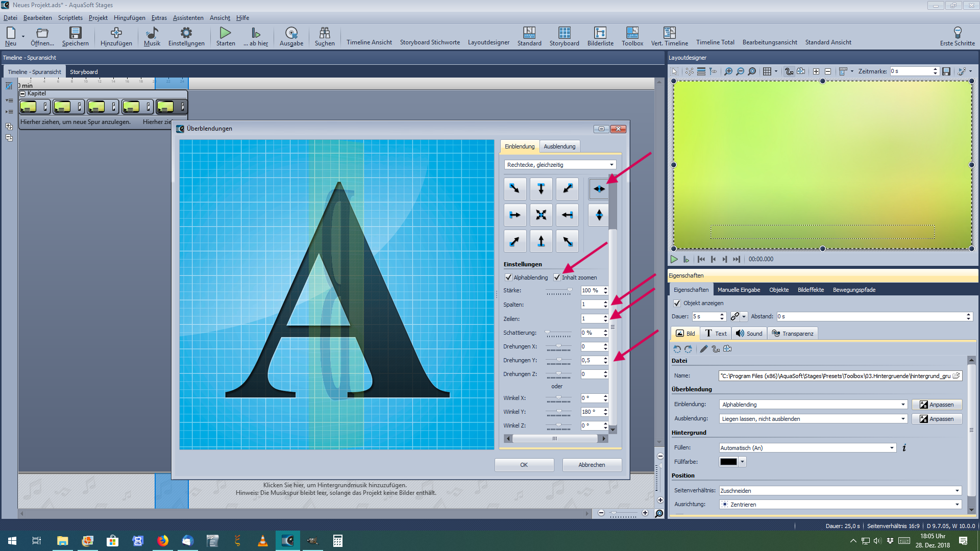The image size is (980, 551).
Task: Click the black Füllfarbe color swatch
Action: [728, 462]
